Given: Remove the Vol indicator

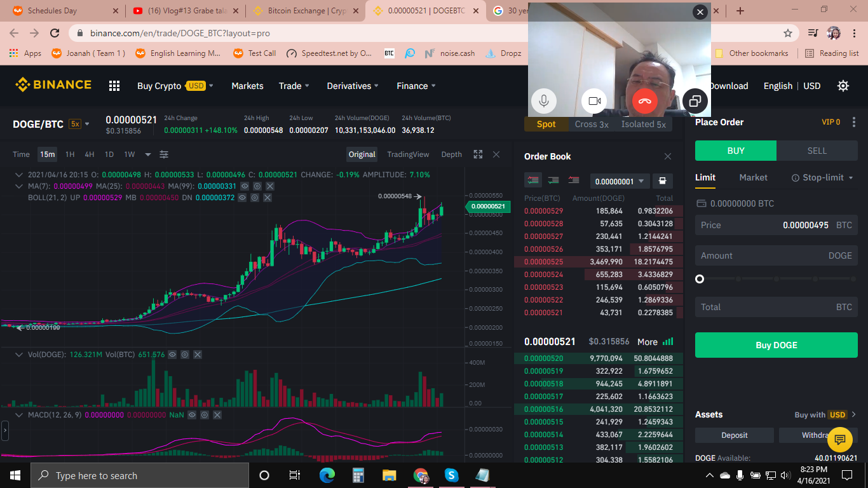Looking at the screenshot, I should 198,355.
